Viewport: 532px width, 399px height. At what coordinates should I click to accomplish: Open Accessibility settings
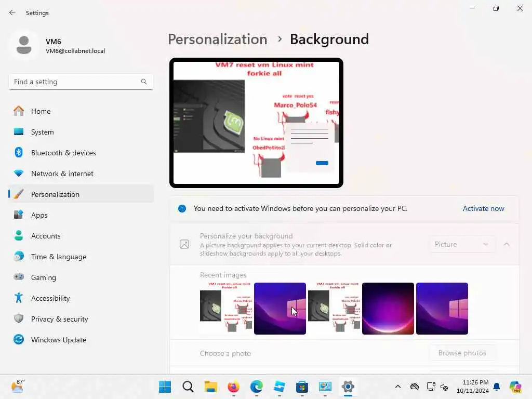click(x=81, y=298)
